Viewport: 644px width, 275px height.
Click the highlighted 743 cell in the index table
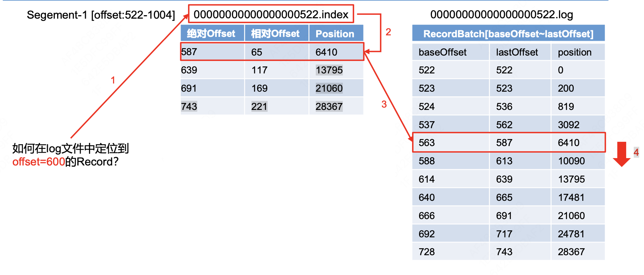(x=189, y=106)
